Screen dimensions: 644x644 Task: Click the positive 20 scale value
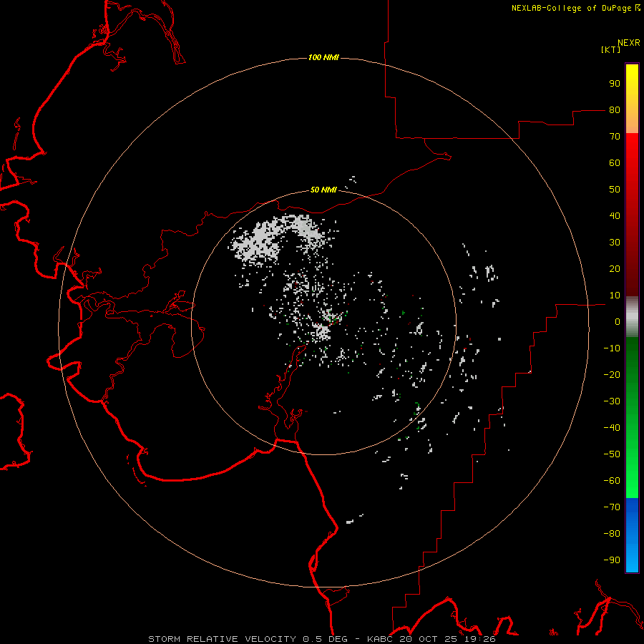pos(615,269)
